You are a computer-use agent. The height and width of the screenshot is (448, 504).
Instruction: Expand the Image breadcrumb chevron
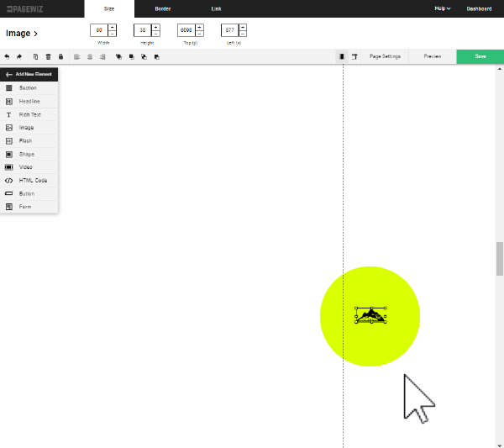tap(35, 34)
